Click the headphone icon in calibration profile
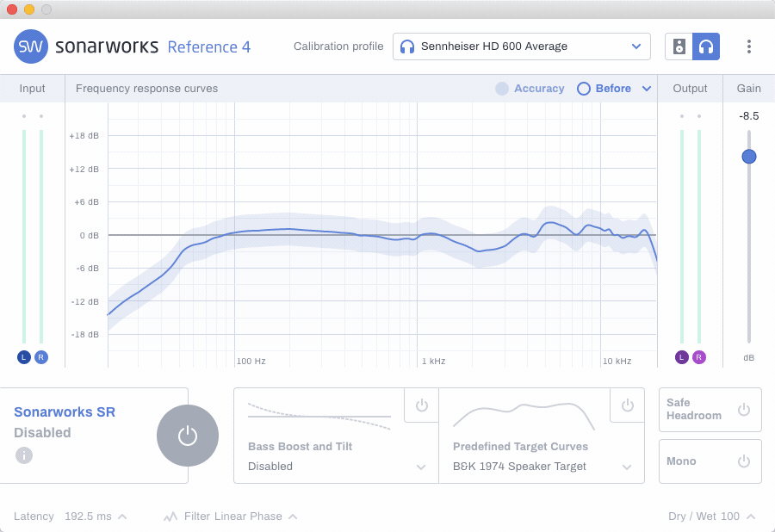This screenshot has height=532, width=775. pyautogui.click(x=406, y=46)
